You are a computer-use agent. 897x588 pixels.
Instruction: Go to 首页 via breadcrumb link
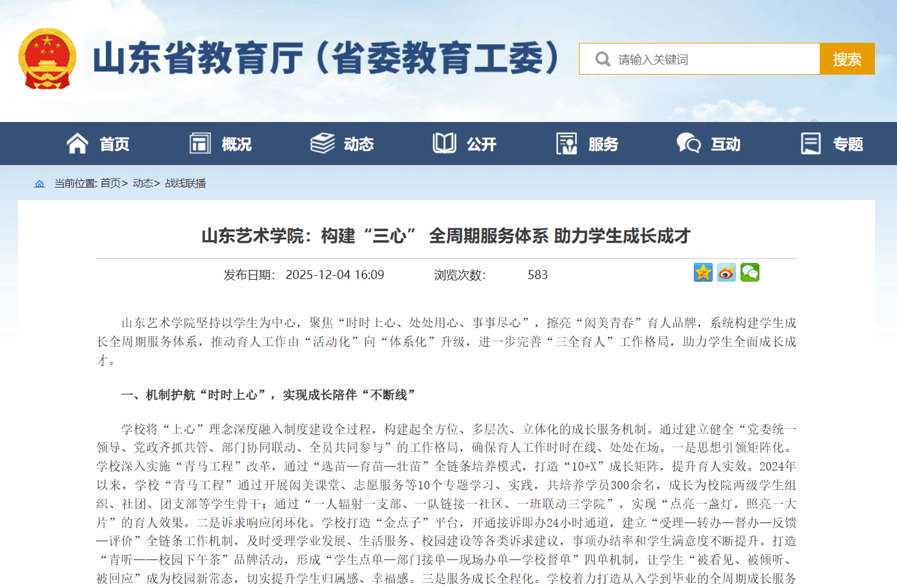[110, 184]
